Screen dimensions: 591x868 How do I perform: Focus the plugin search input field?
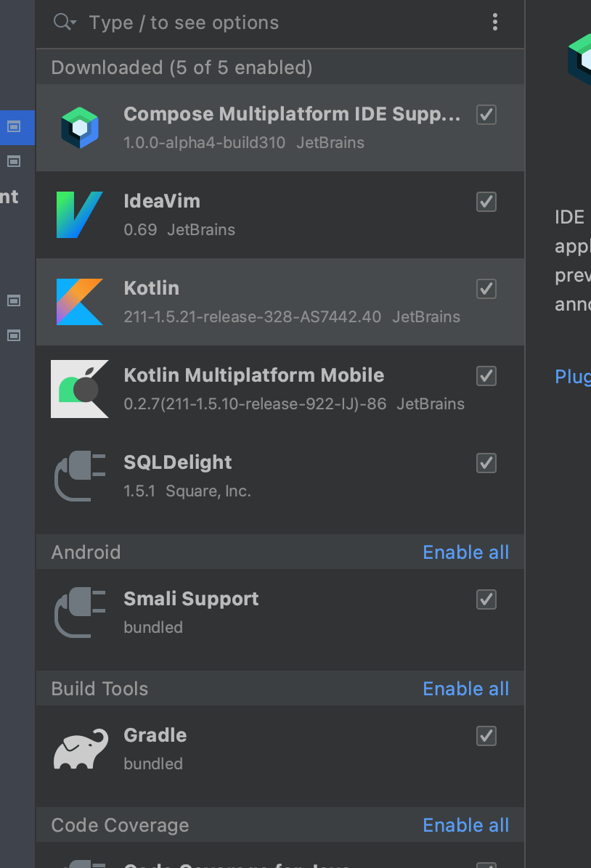(276, 22)
